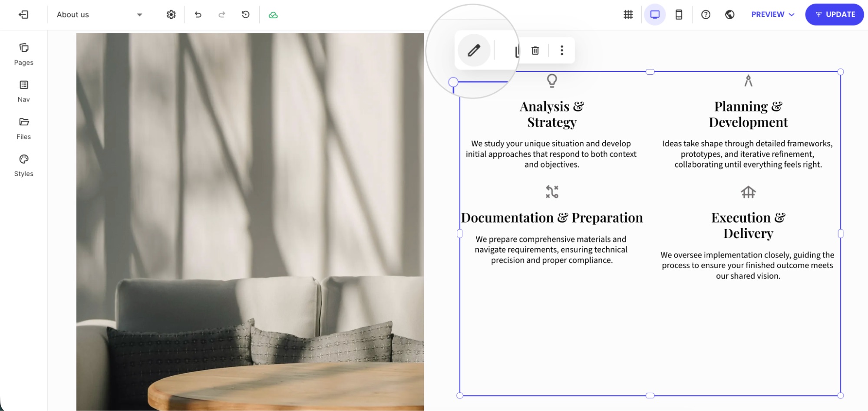This screenshot has height=411, width=868.
Task: Click the green cloud saved icon
Action: click(273, 15)
